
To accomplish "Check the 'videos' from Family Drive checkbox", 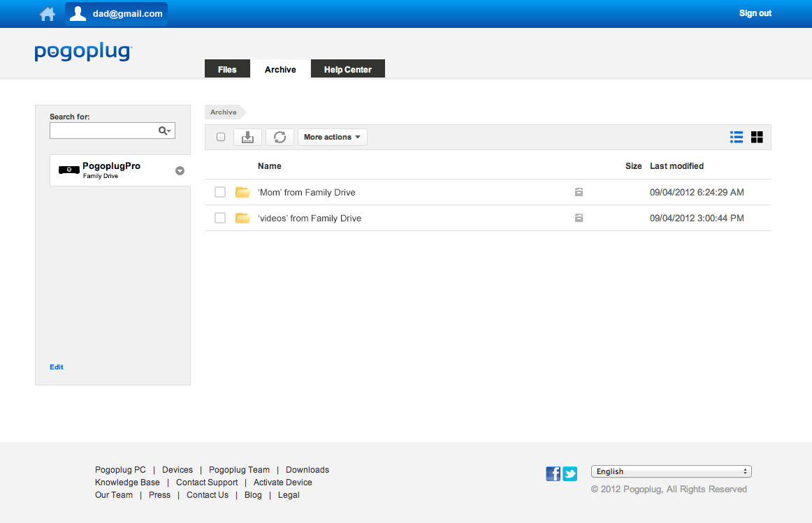I will click(x=220, y=218).
